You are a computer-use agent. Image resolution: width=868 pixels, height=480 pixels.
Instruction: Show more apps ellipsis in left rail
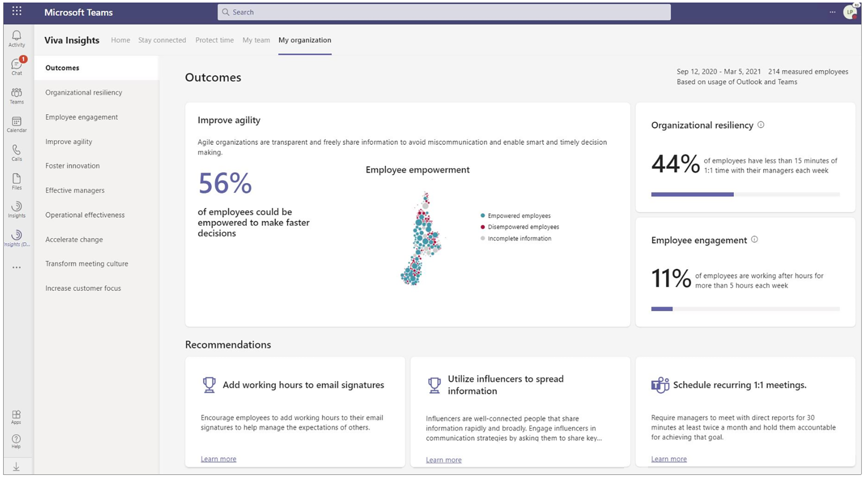[x=17, y=268]
